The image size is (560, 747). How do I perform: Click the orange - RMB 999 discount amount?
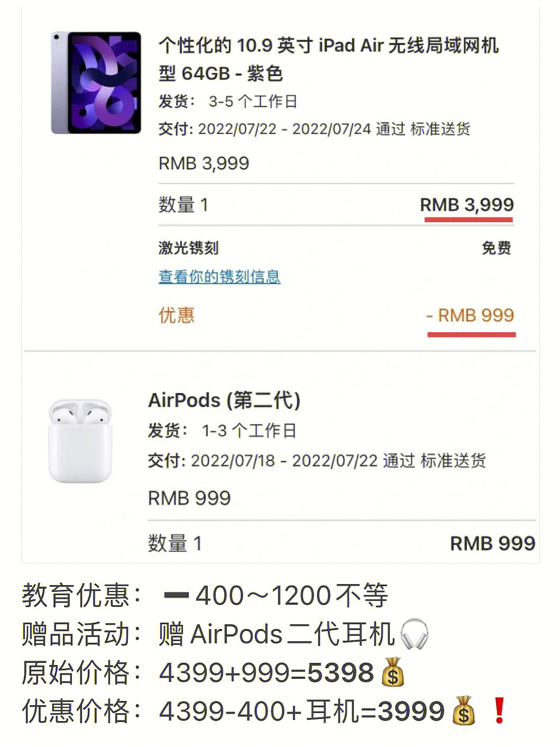pyautogui.click(x=470, y=315)
